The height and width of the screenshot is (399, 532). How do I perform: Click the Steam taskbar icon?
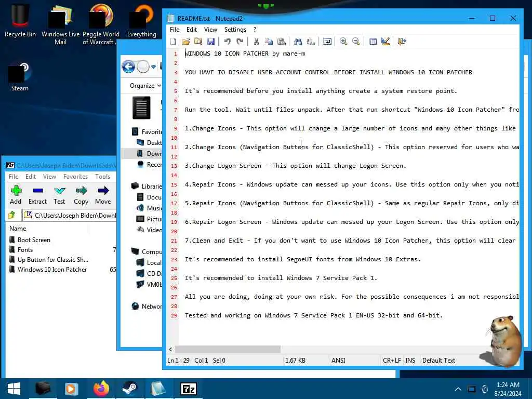[129, 389]
